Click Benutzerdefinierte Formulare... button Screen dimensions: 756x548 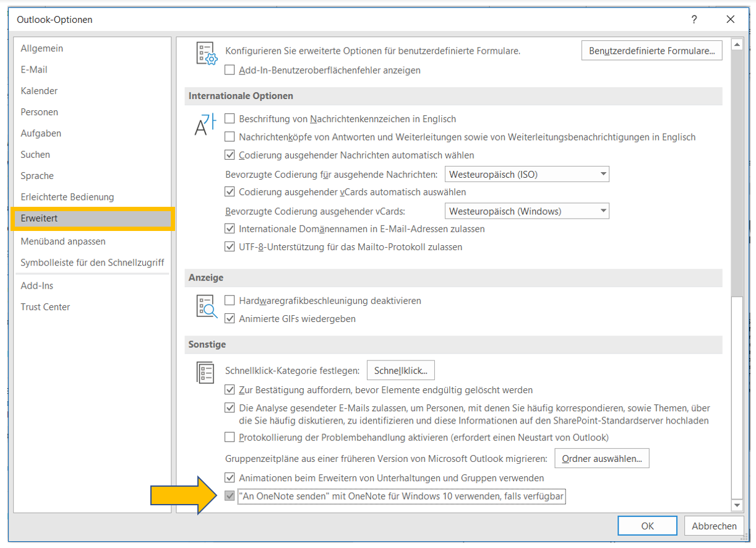(x=652, y=51)
